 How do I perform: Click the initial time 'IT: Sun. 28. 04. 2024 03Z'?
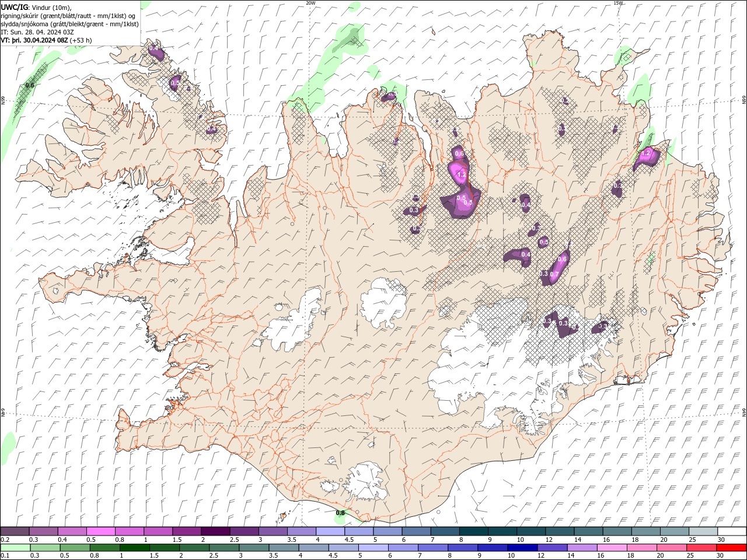tap(38, 32)
